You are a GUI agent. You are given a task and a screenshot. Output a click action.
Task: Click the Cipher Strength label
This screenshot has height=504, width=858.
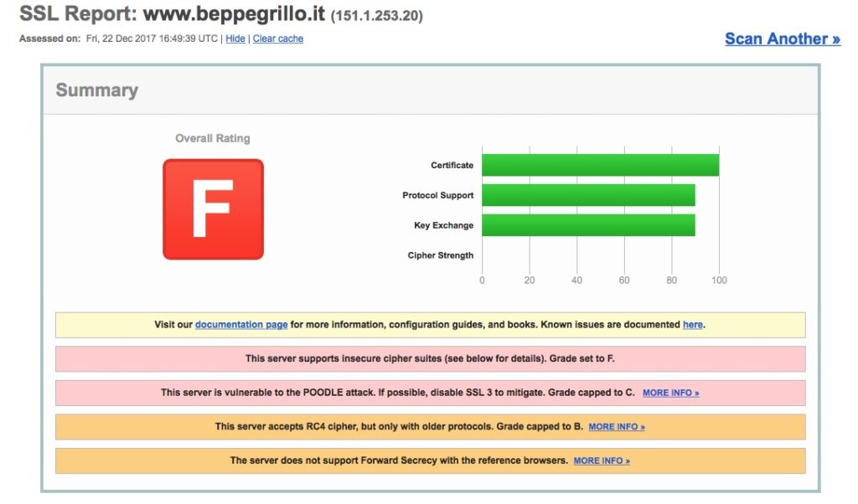click(x=441, y=255)
